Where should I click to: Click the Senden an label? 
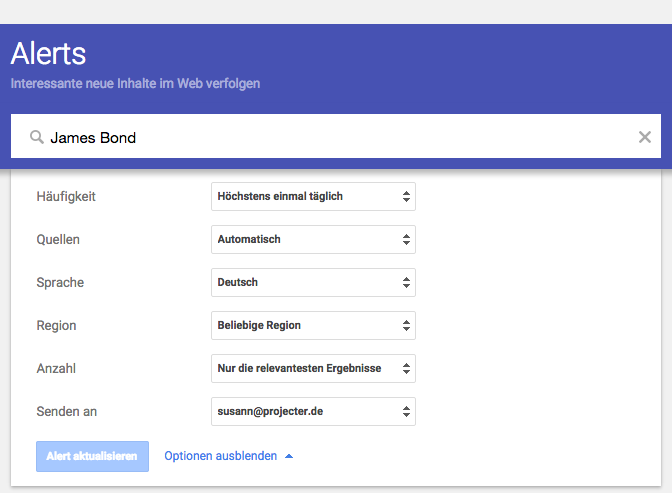click(66, 412)
